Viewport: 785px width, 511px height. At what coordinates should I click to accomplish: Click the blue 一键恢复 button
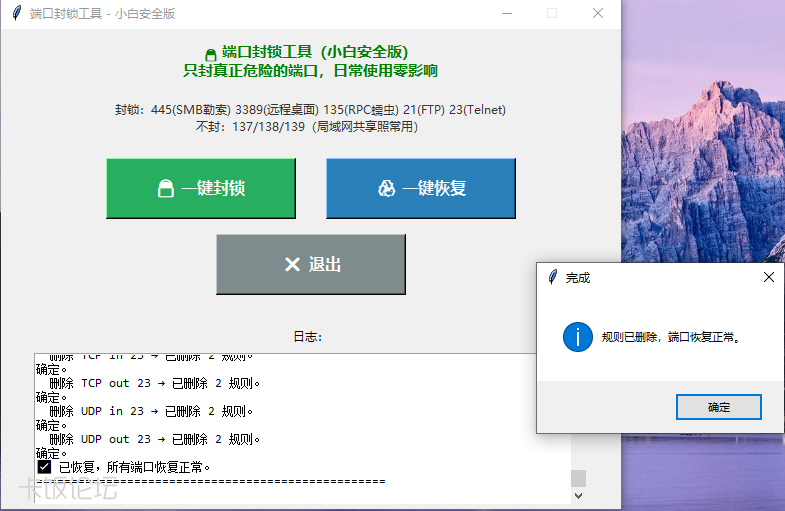[421, 188]
